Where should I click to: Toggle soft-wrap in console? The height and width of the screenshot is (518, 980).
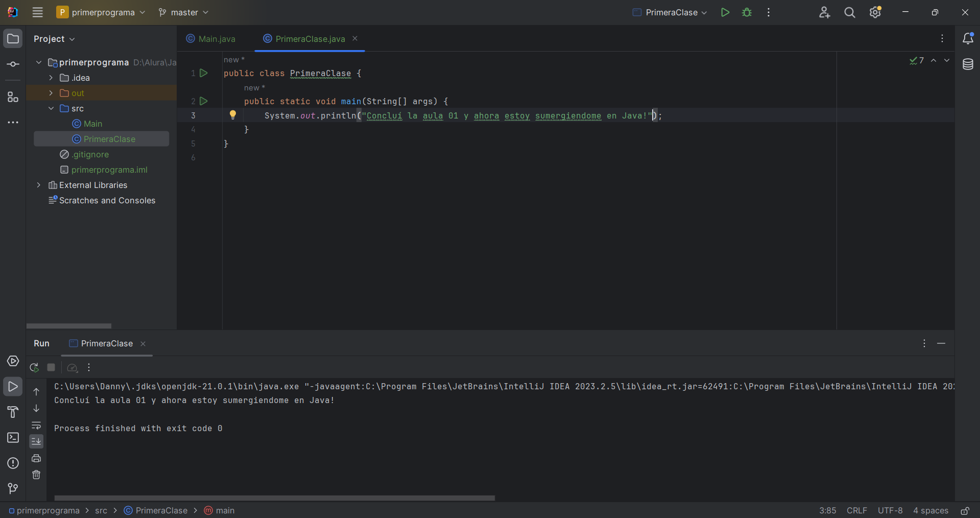[x=36, y=425]
